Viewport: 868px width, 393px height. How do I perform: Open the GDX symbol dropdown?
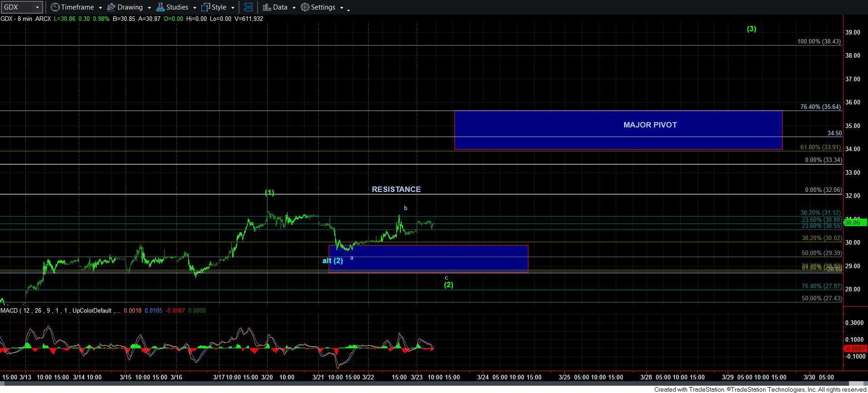[37, 7]
